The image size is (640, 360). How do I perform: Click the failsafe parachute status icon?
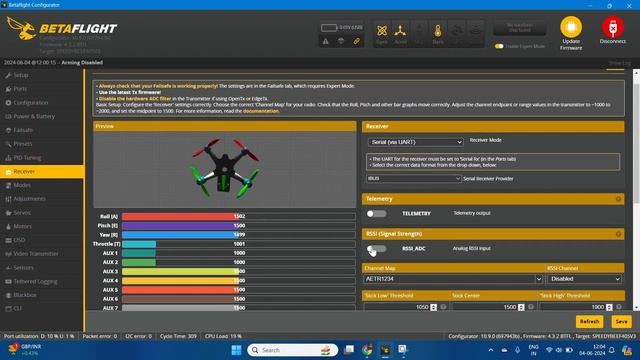(x=341, y=41)
